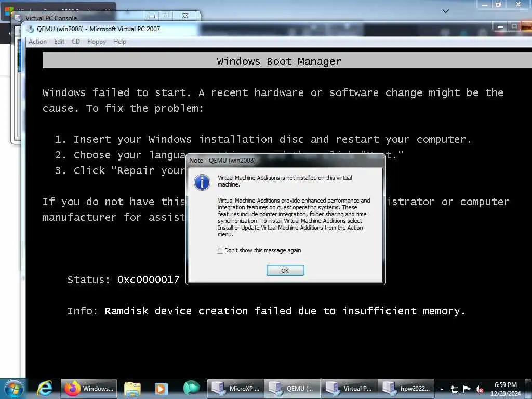Switch to the hpw2022... taskbar window
Image resolution: width=532 pixels, height=399 pixels.
[x=406, y=389]
